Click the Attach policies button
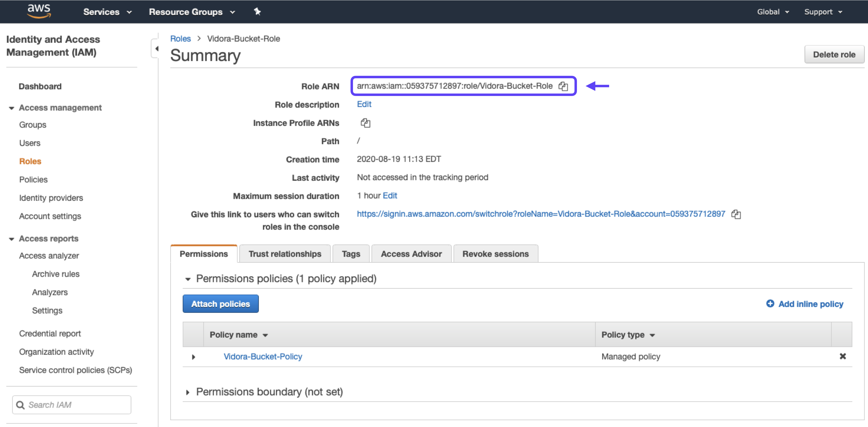The image size is (868, 427). (220, 304)
